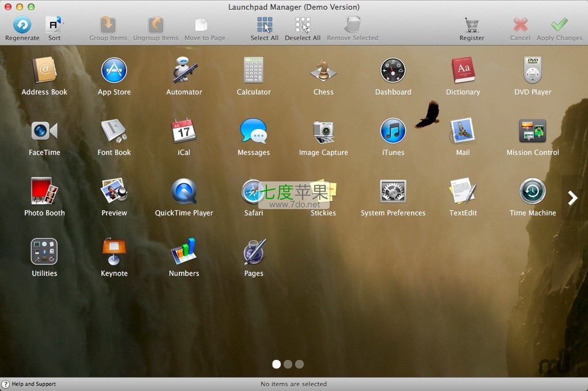The width and height of the screenshot is (588, 391).
Task: Switch to the second page dot
Action: pyautogui.click(x=288, y=364)
